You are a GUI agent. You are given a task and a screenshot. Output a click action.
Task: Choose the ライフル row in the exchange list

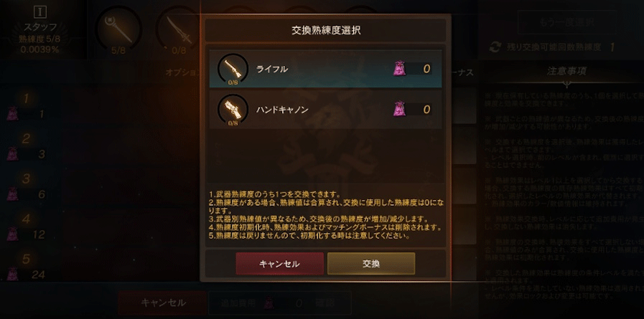[326, 69]
